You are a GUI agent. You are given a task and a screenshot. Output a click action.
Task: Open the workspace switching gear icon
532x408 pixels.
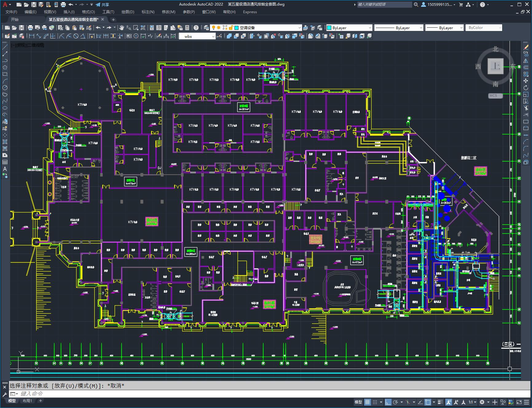(482, 402)
